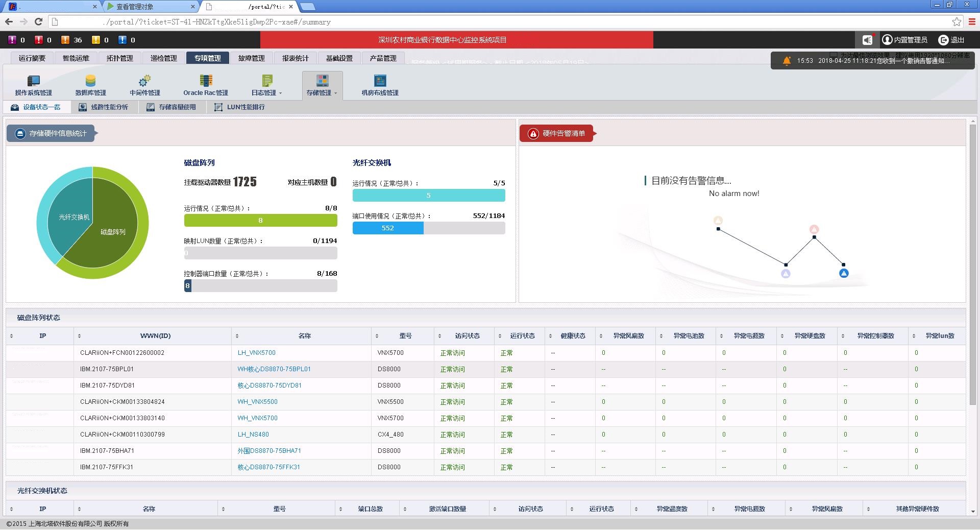Click the 端口使用情况 552 progress bar
This screenshot has width=980, height=530.
(x=387, y=228)
